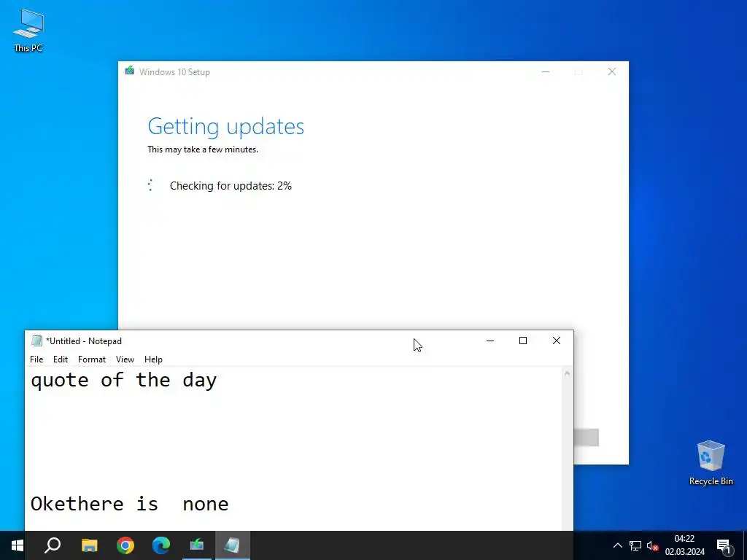
Task: Maximize the Notepad window
Action: [523, 341]
